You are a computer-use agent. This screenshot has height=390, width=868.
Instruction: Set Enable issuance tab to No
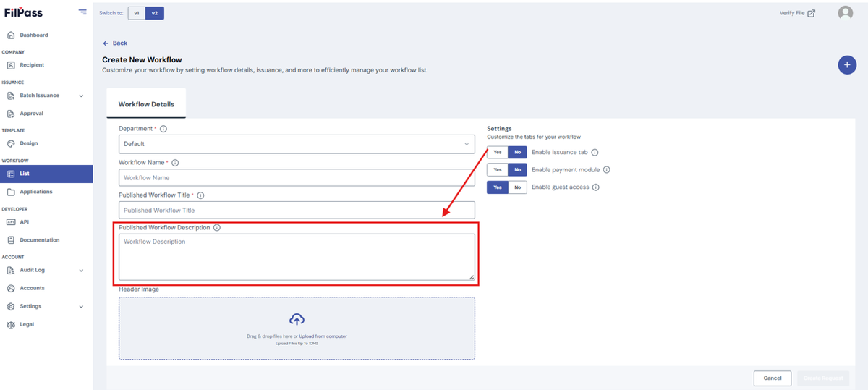coord(517,153)
